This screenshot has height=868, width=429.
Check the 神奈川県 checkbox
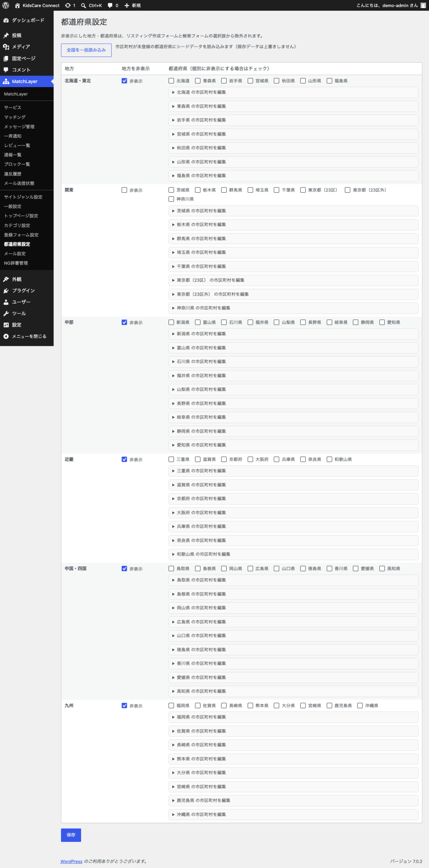(171, 199)
